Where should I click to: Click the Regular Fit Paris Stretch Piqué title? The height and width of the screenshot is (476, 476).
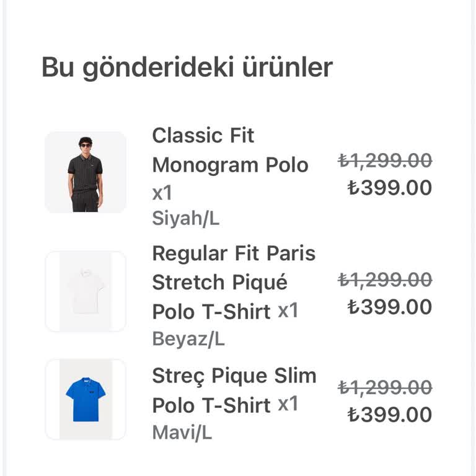234,268
